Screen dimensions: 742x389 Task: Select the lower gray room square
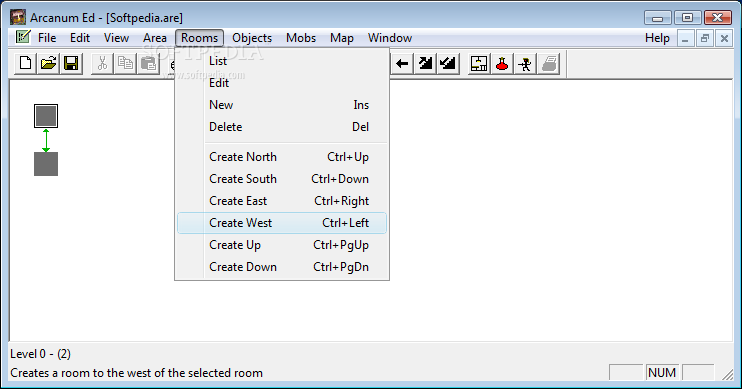pos(46,164)
